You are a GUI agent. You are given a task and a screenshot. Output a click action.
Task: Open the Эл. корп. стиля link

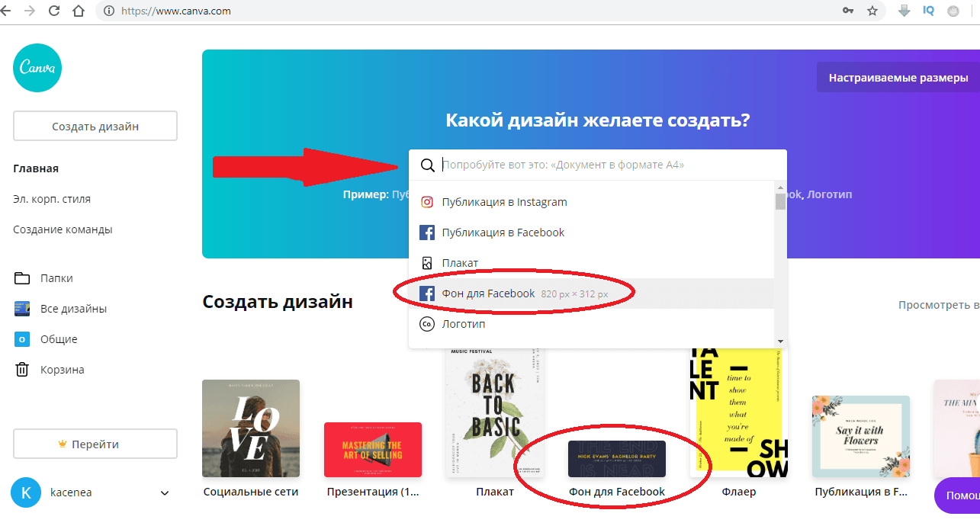[52, 199]
